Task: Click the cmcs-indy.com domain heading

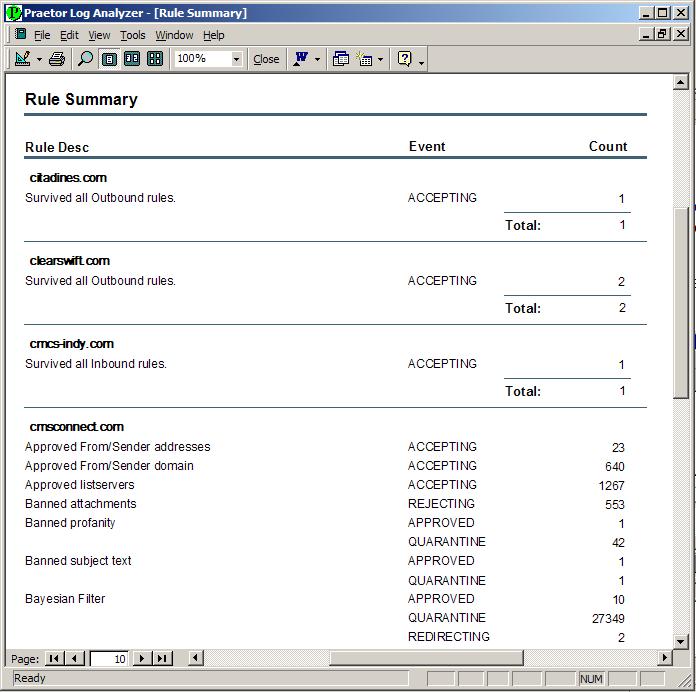Action: pyautogui.click(x=72, y=344)
